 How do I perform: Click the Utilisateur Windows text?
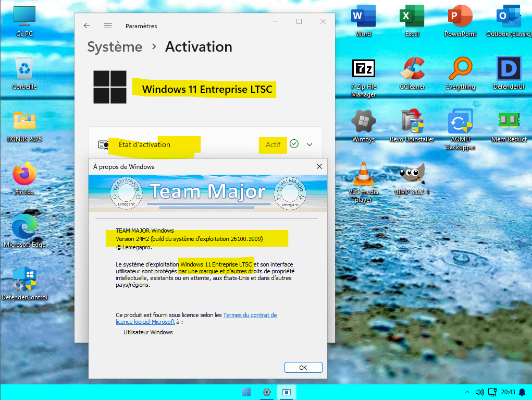(x=148, y=332)
